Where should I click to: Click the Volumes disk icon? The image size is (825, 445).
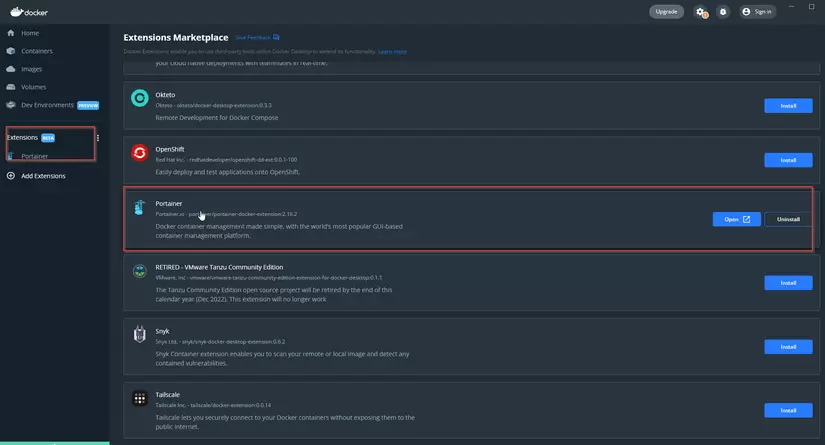(x=11, y=87)
